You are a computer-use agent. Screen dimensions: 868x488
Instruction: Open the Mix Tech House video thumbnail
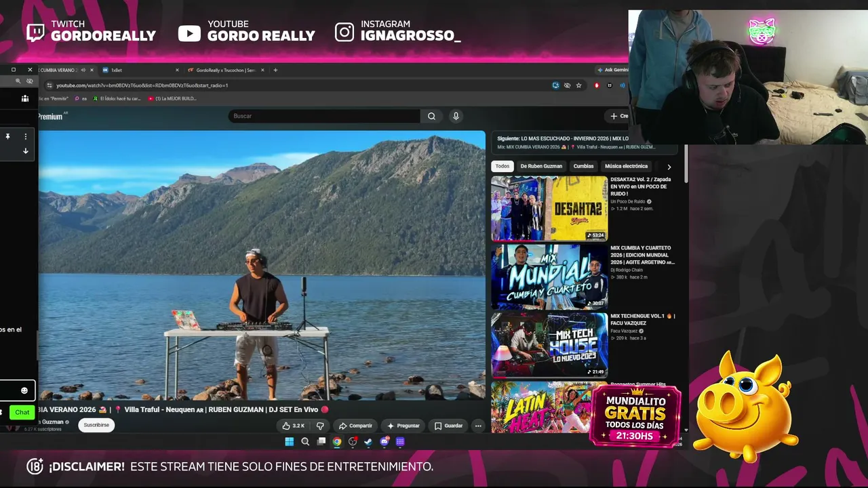549,345
